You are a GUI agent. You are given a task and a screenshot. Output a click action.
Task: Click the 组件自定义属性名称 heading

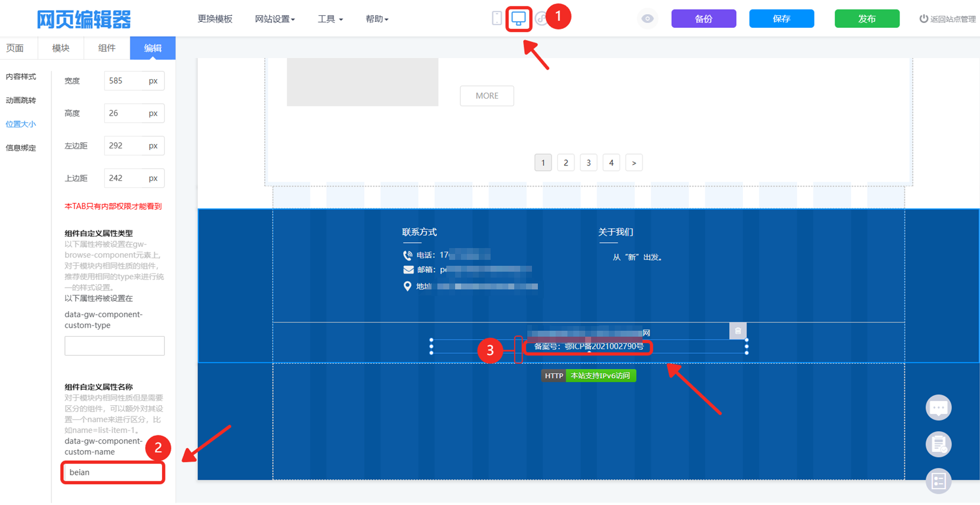[x=99, y=387]
